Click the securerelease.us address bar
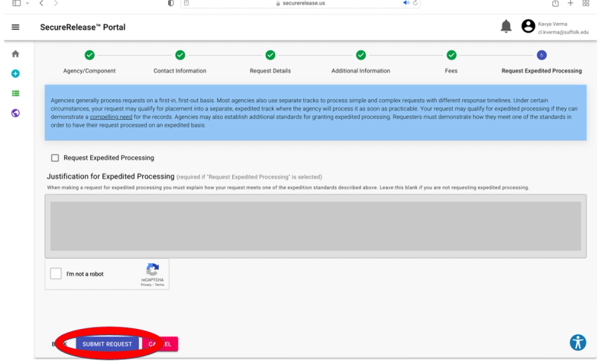The image size is (611, 364). tap(300, 4)
